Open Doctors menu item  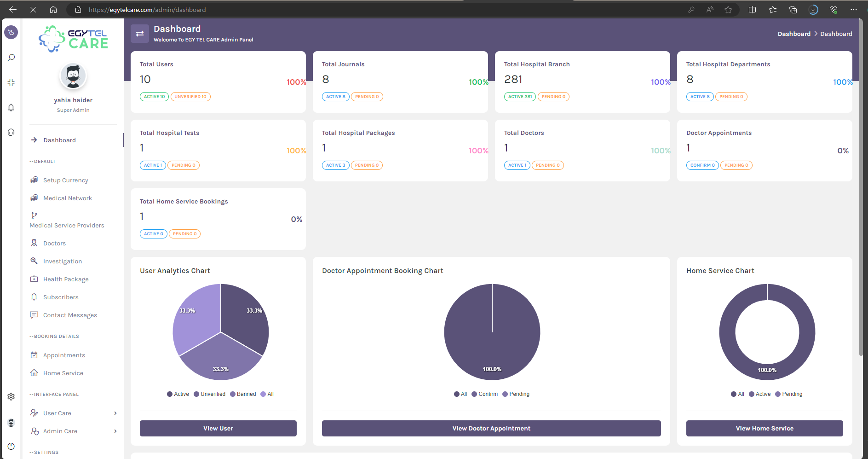tap(54, 243)
